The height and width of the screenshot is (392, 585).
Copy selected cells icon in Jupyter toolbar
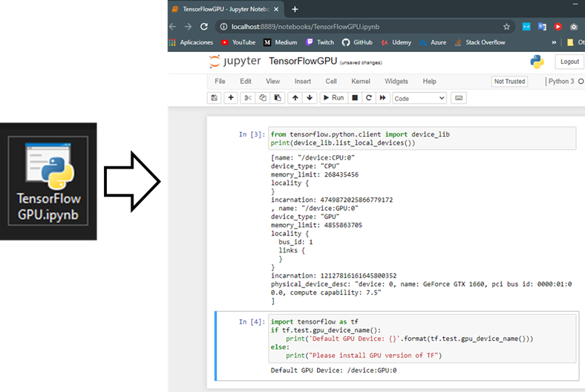[x=263, y=98]
